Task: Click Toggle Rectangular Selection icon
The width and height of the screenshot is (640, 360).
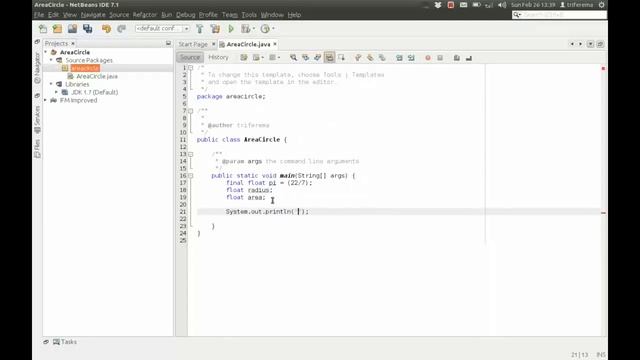Action: (341, 58)
